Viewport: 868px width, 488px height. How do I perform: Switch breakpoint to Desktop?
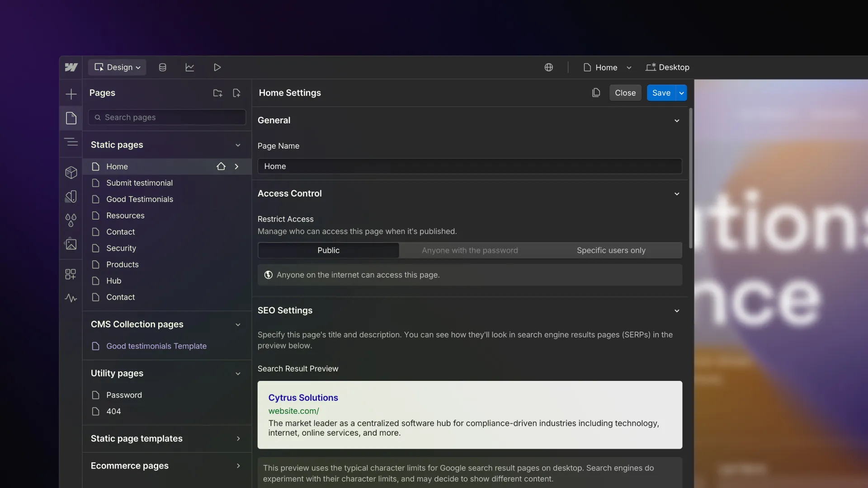[x=668, y=67]
